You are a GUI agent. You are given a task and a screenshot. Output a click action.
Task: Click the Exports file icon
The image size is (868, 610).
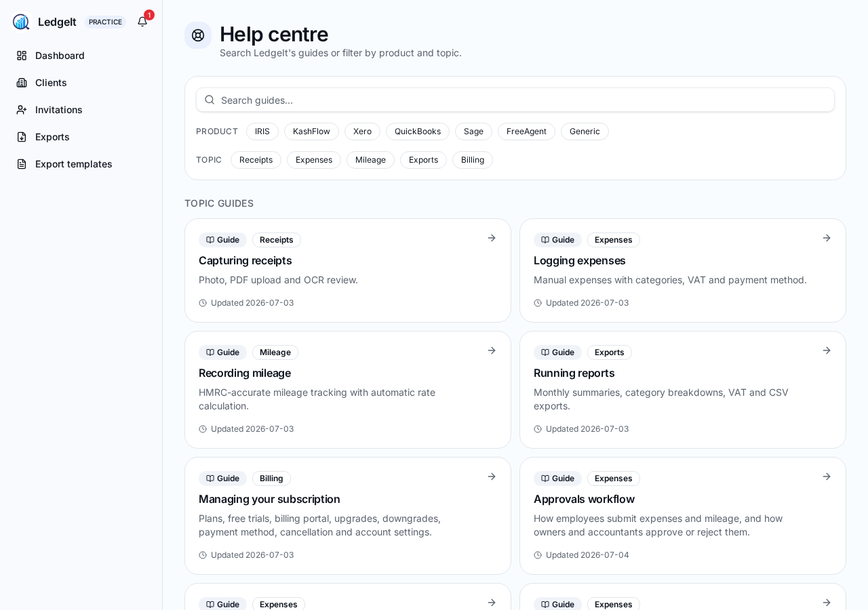click(x=22, y=137)
